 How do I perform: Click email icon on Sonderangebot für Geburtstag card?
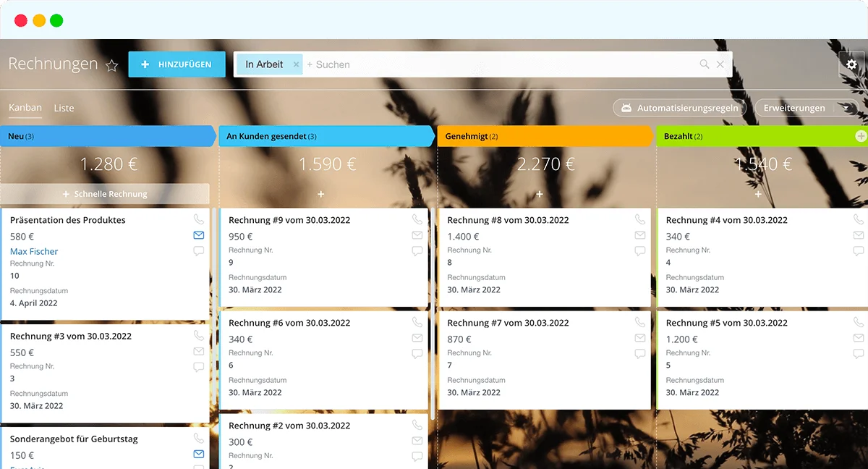(x=199, y=454)
